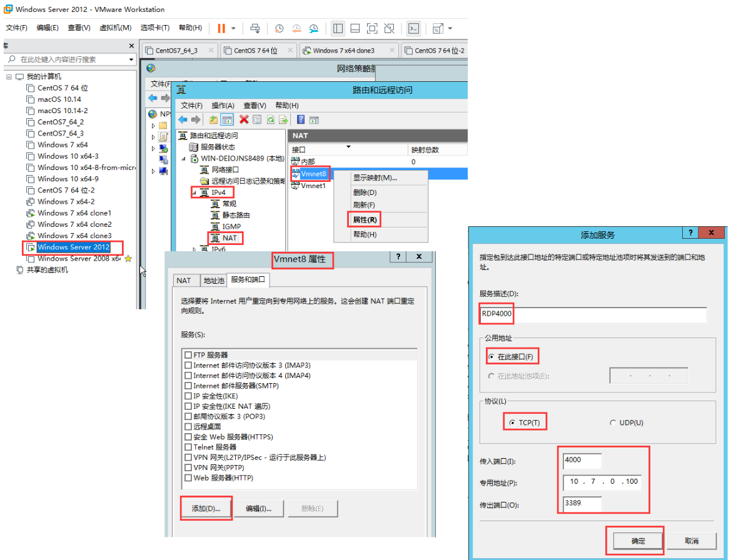The image size is (731, 560).
Task: Click the Unity mode toolbar icon
Action: pyautogui.click(x=390, y=28)
